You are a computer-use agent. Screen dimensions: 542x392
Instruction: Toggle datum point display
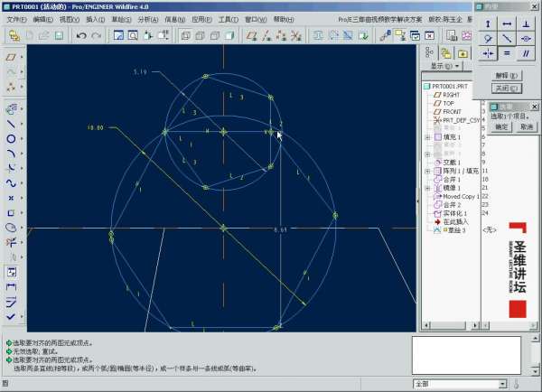(x=281, y=35)
